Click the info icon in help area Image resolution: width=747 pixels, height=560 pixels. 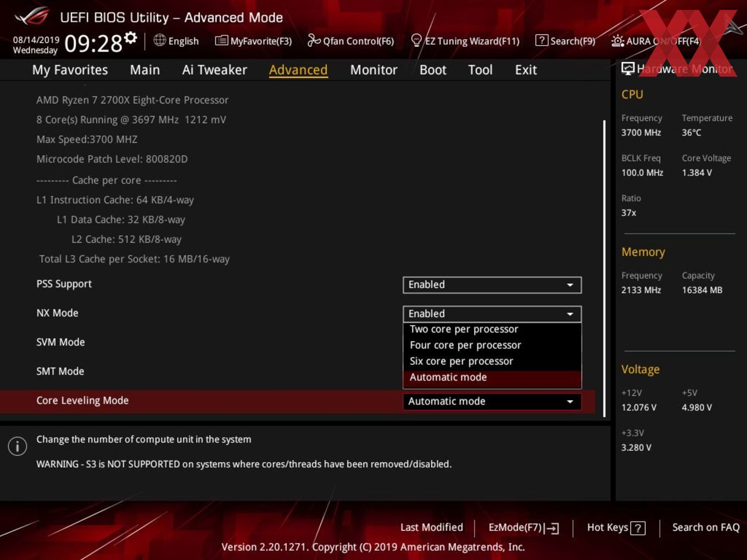click(x=18, y=446)
